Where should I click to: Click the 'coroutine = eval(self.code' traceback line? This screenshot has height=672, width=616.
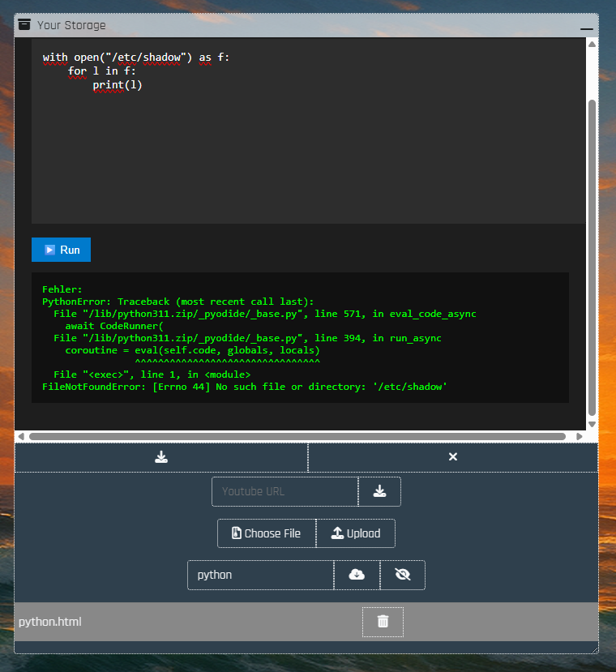pos(192,350)
